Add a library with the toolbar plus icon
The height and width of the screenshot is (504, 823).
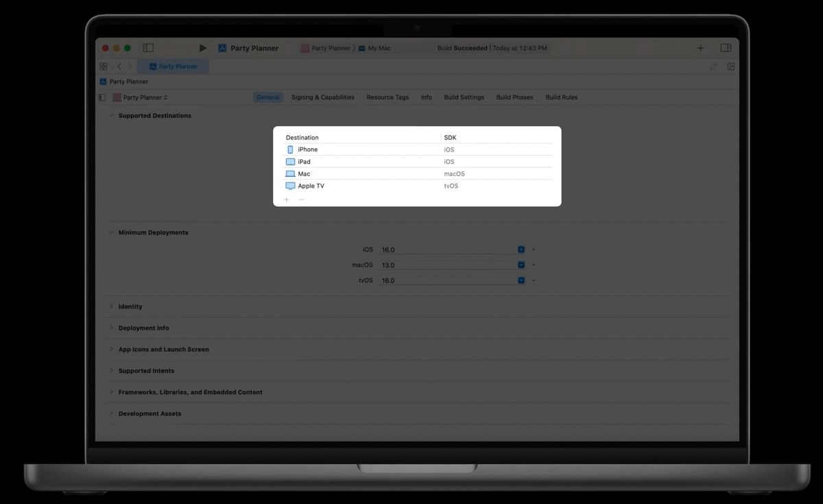700,48
